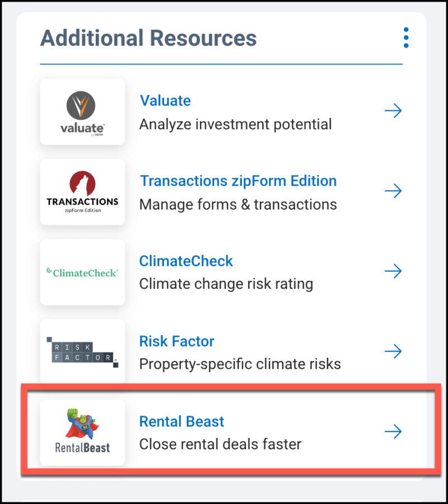Open the Risk Factor link
The height and width of the screenshot is (504, 448).
[x=176, y=341]
